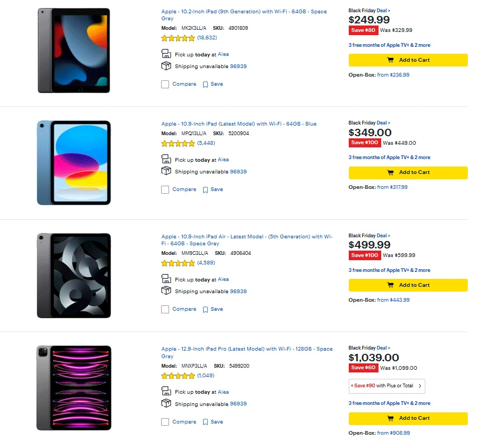Expand the Save $90 with Plus or Total option

(x=387, y=386)
